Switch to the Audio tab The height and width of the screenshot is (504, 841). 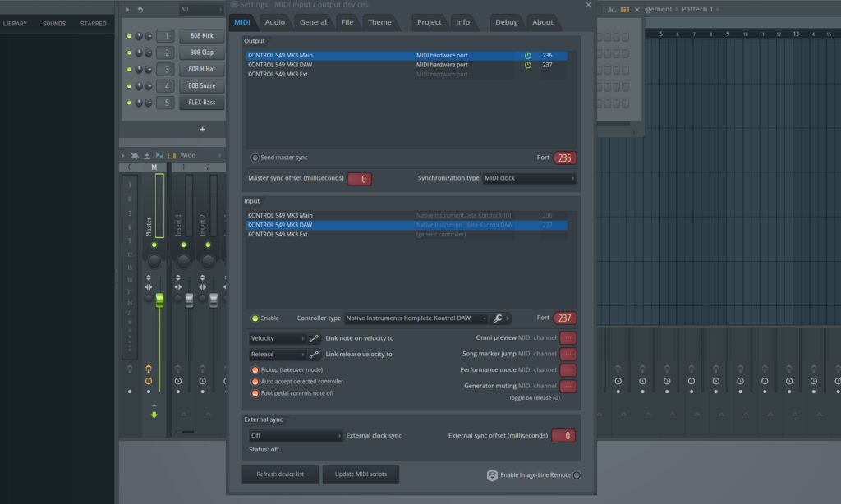click(x=274, y=22)
